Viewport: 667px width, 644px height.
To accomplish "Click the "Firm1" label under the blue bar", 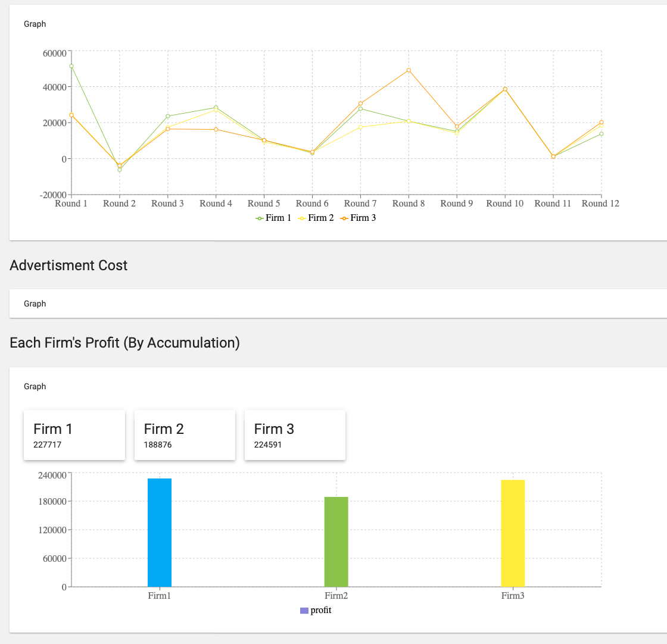I will point(160,596).
